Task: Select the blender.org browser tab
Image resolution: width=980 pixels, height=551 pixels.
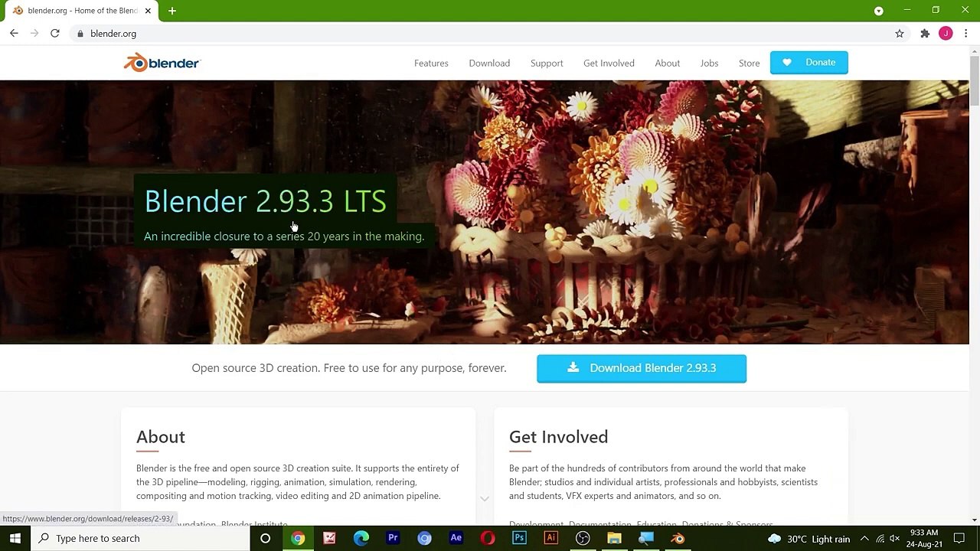Action: click(x=80, y=11)
